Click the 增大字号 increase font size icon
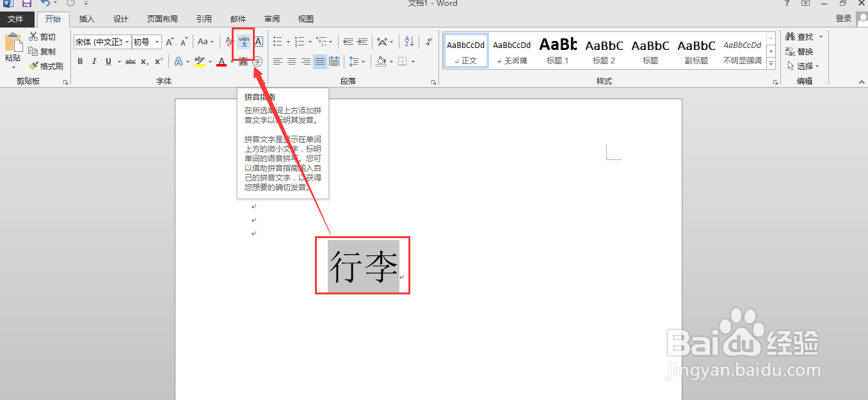Image resolution: width=868 pixels, height=400 pixels. coord(169,41)
